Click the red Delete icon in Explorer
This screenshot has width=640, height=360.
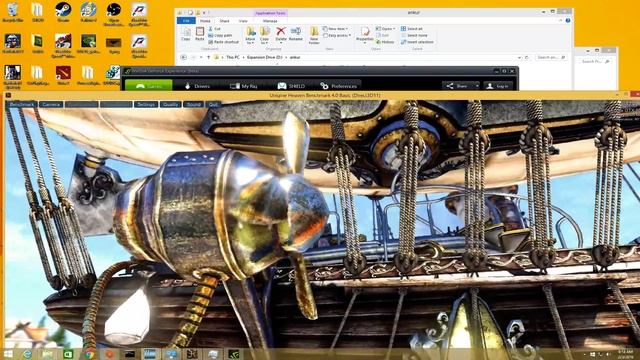(281, 34)
